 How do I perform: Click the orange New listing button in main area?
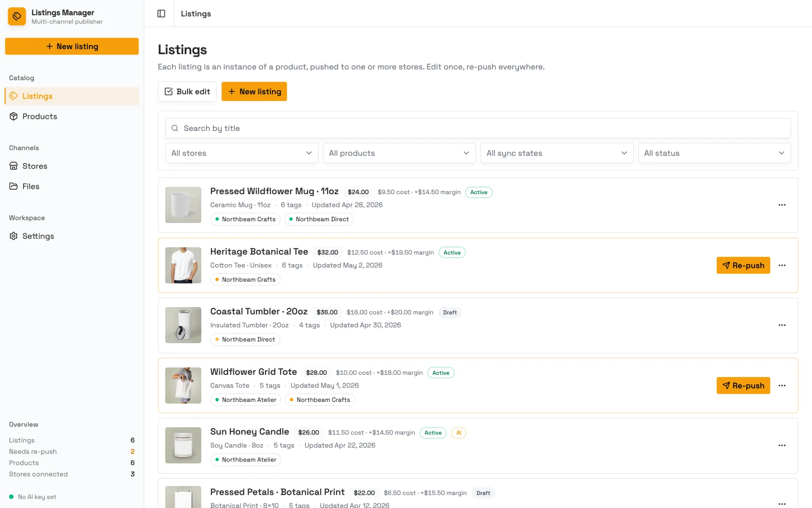(x=254, y=92)
